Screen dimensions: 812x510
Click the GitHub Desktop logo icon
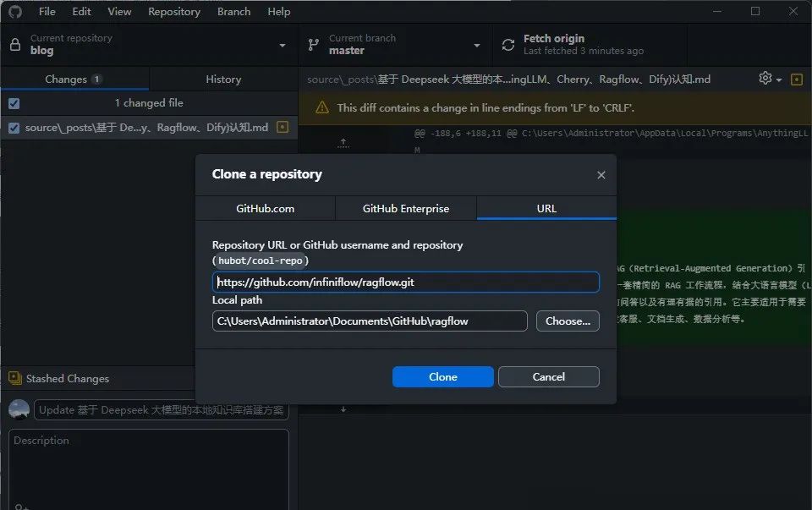coord(15,11)
